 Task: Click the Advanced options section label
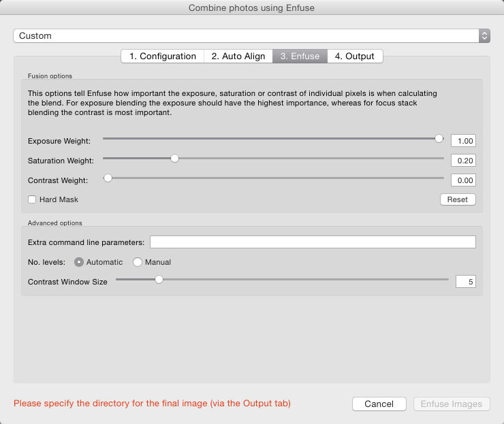click(x=54, y=223)
